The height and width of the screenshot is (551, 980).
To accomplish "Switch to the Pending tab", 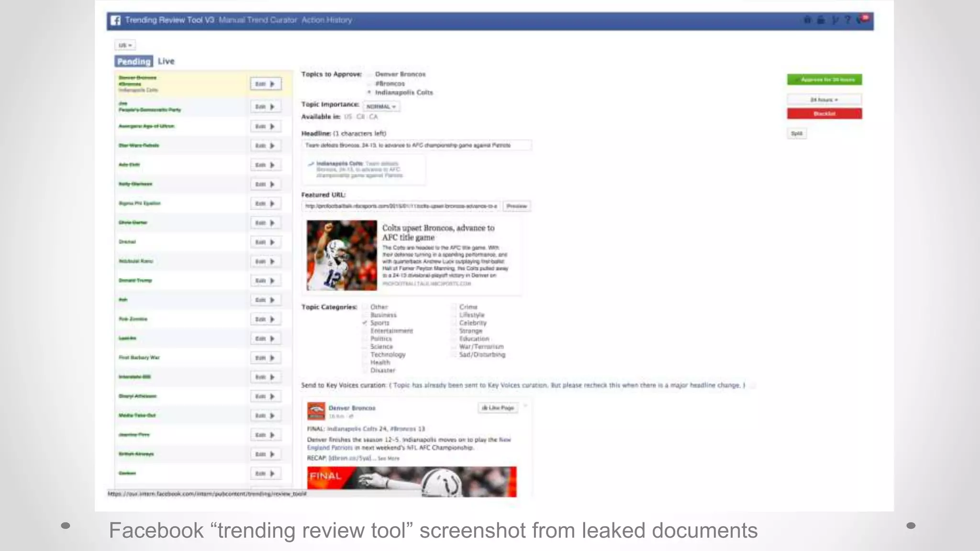I will pos(134,61).
